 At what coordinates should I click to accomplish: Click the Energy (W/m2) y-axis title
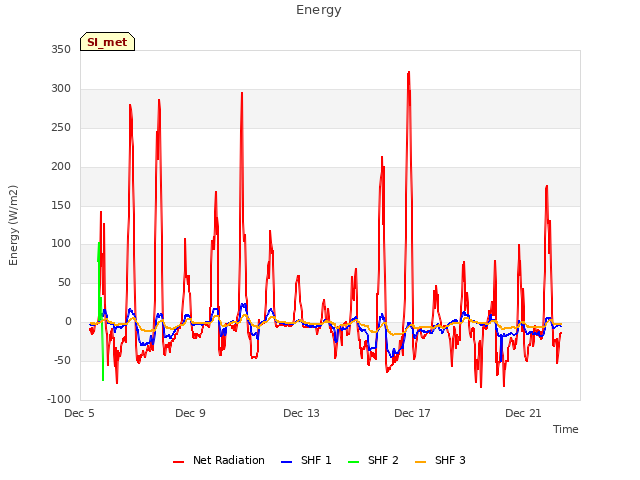click(x=13, y=225)
